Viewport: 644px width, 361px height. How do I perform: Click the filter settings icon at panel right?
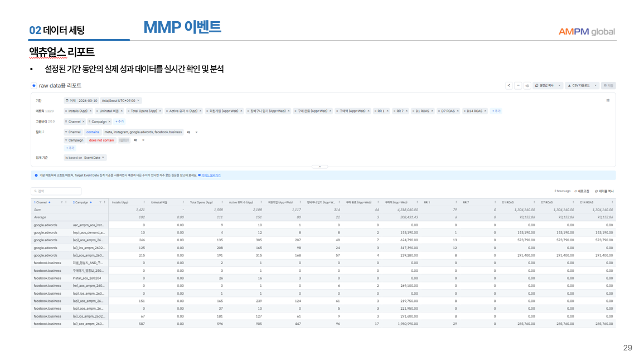[x=607, y=100]
